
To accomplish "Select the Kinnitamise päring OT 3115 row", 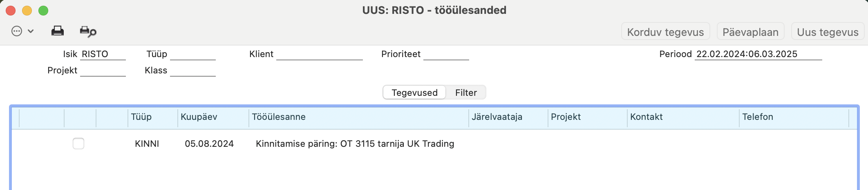I will pos(434,144).
